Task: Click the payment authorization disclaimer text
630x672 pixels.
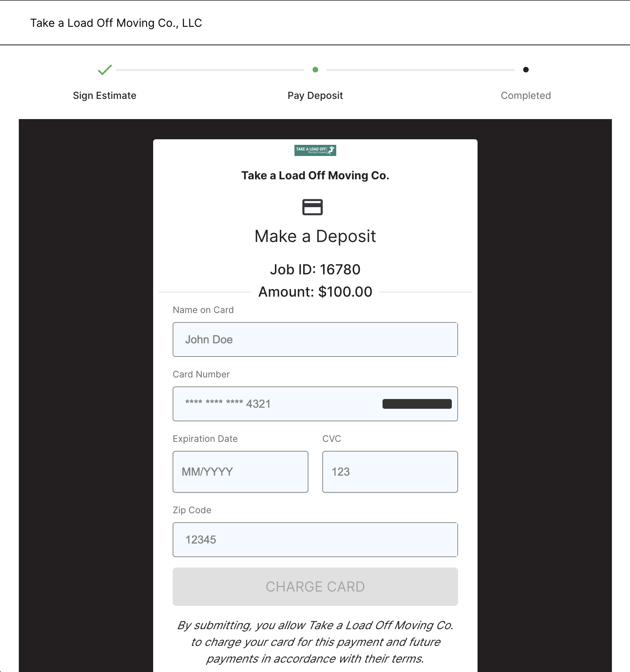Action: (315, 642)
